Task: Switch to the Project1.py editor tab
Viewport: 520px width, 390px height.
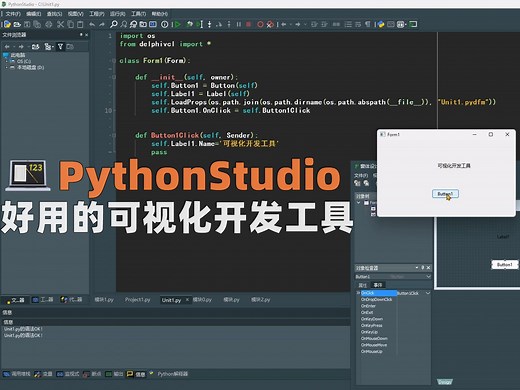Action: pos(137,300)
